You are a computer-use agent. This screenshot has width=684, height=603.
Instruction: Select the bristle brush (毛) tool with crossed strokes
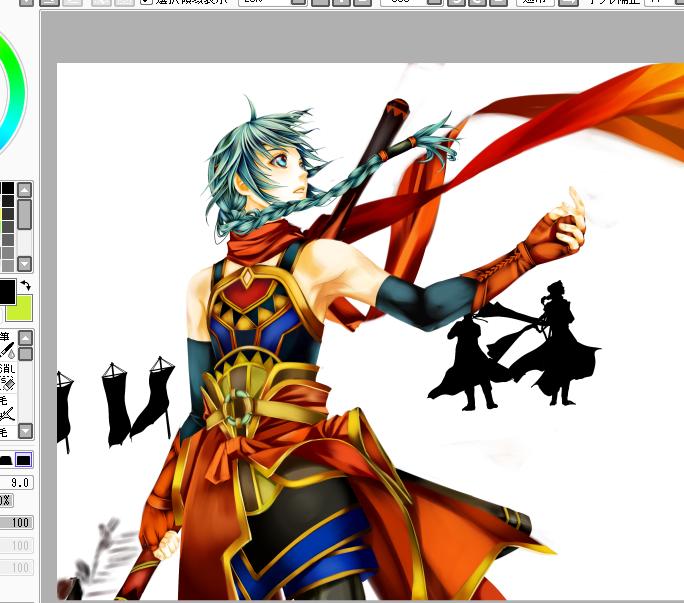[x=7, y=408]
